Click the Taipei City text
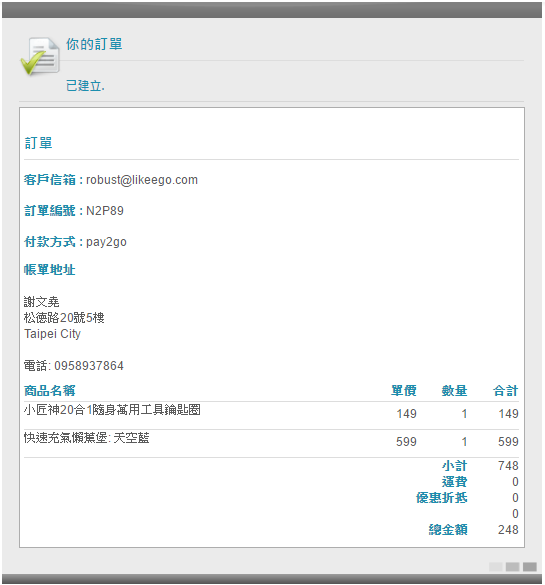 click(52, 334)
